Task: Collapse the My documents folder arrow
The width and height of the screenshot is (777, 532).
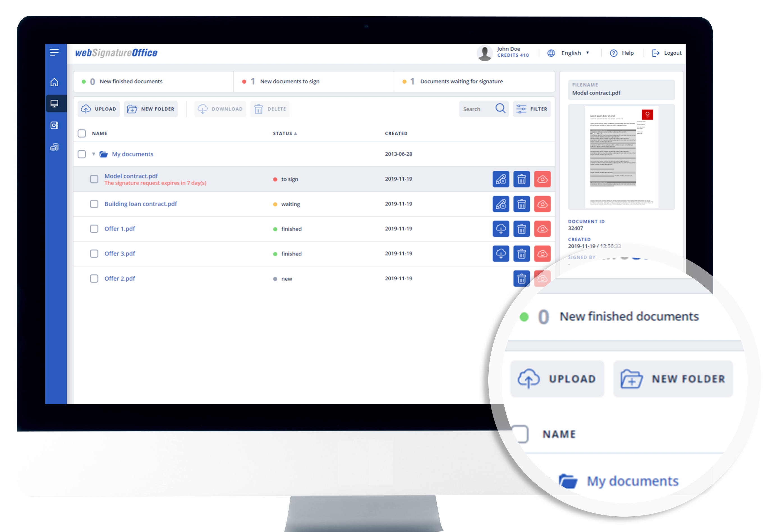Action: (94, 154)
